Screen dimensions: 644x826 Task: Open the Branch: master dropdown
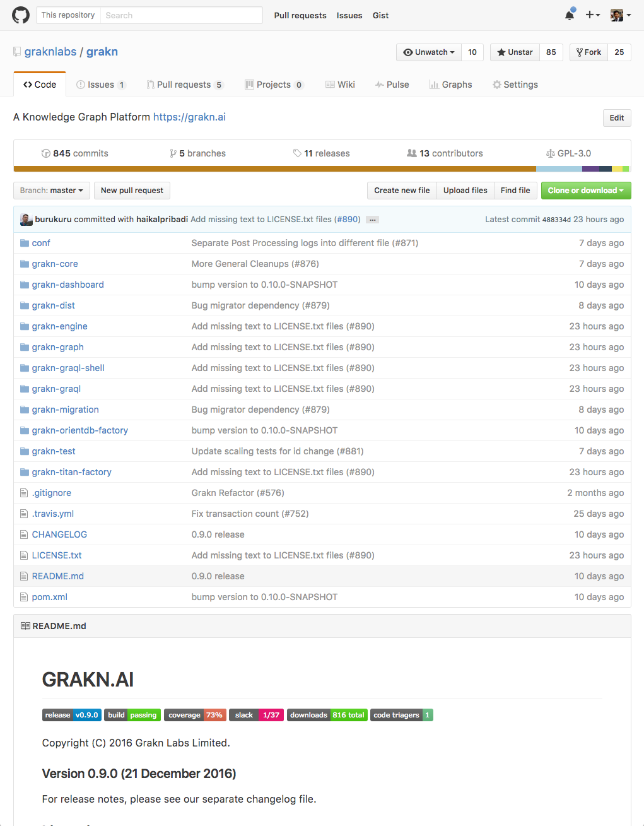(52, 191)
